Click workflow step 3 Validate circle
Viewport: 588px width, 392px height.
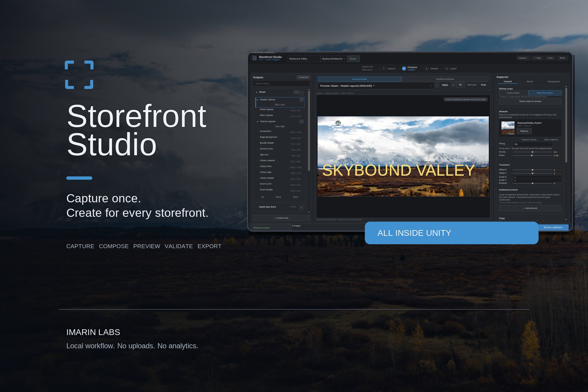pyautogui.click(x=426, y=69)
